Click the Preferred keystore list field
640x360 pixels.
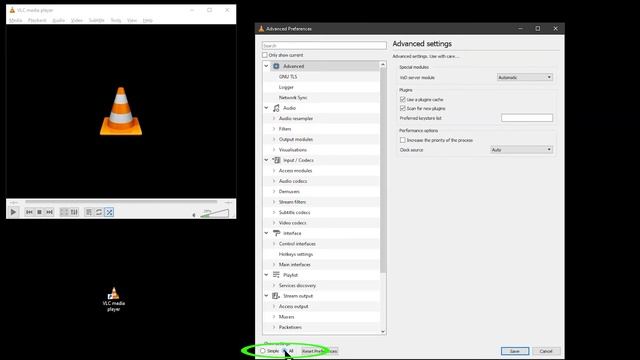527,118
